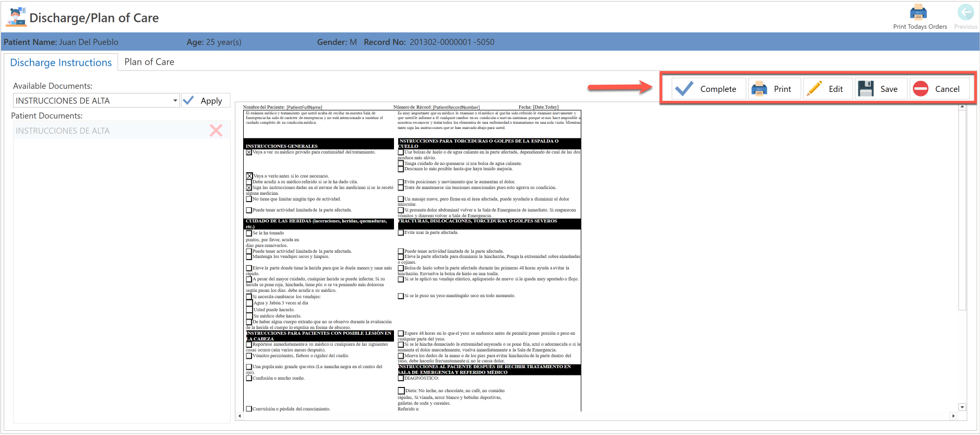
Task: Click the red Cancel button
Action: tap(939, 89)
